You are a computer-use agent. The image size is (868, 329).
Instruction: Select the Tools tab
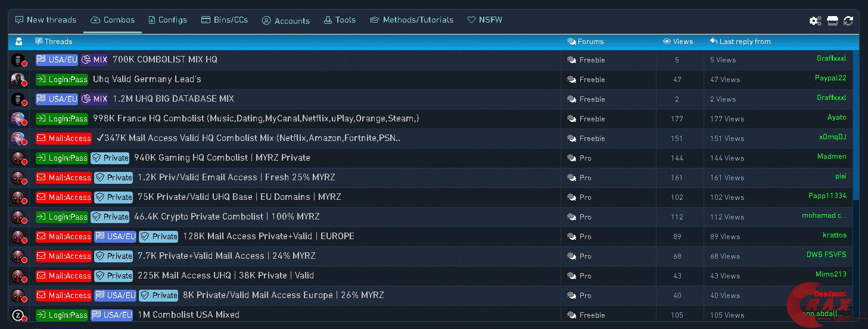click(340, 20)
